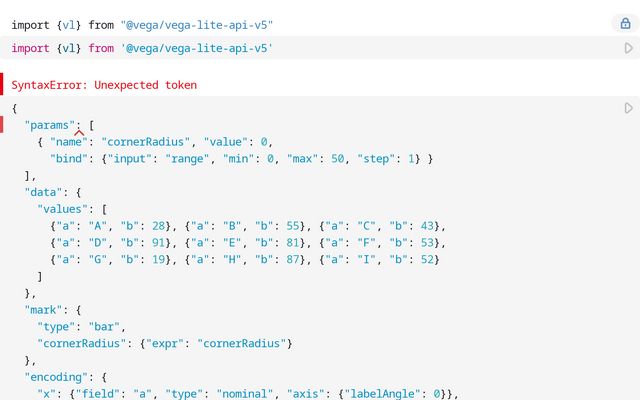The width and height of the screenshot is (640, 400).
Task: Click the "expr" cornerRadius expression string
Action: [x=241, y=343]
